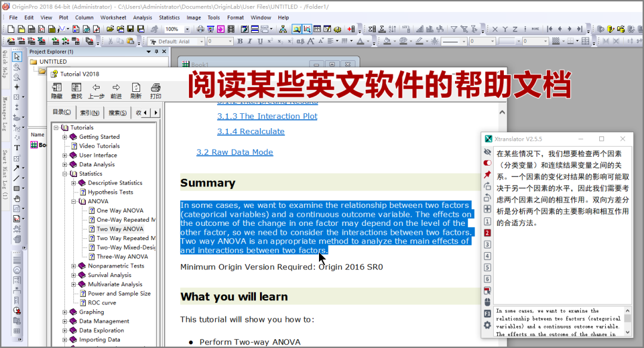Select the Pointer tool in the Tools bar
Image resolution: width=644 pixels, height=348 pixels.
(x=17, y=57)
